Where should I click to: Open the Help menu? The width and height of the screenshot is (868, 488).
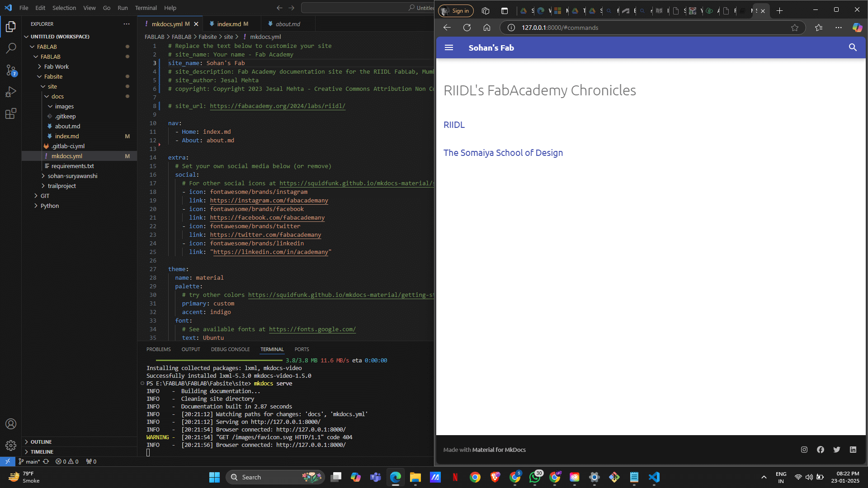coord(170,8)
